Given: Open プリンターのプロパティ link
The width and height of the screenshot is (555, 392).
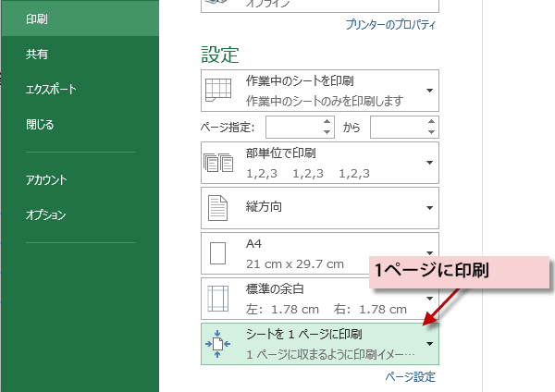Looking at the screenshot, I should (390, 24).
